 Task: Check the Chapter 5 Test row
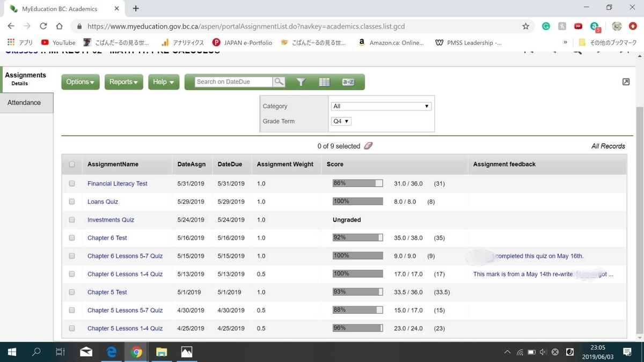coord(72,292)
